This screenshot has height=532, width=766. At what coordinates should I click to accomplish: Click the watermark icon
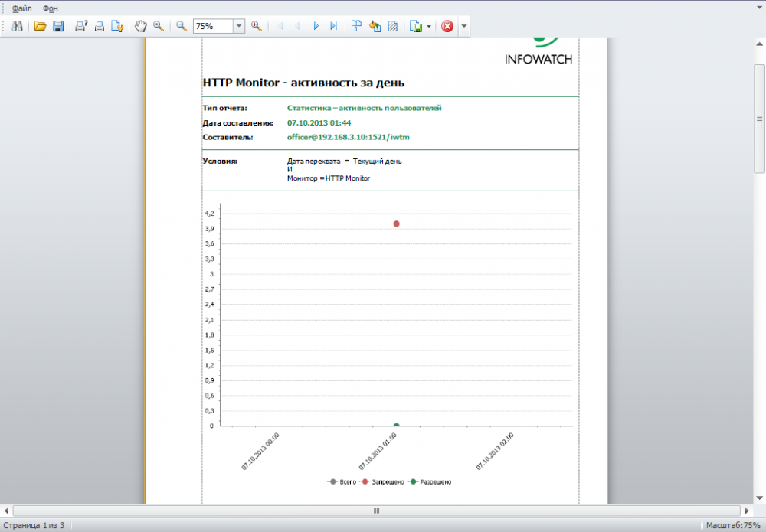pos(393,26)
